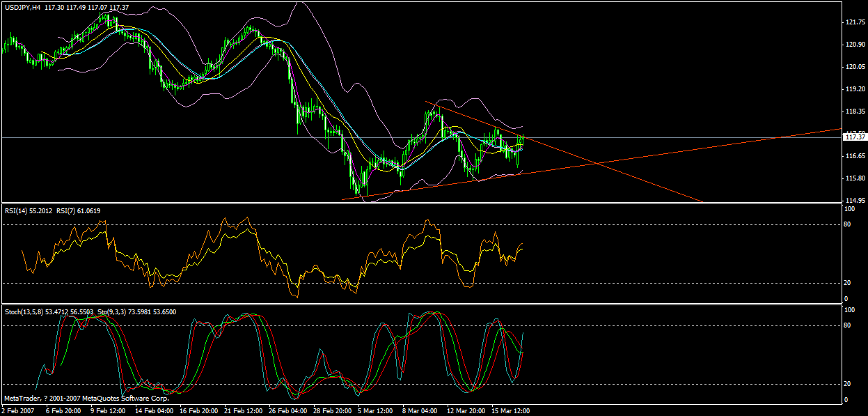
Task: Click the 120.90 price scale label
Action: pyautogui.click(x=854, y=45)
